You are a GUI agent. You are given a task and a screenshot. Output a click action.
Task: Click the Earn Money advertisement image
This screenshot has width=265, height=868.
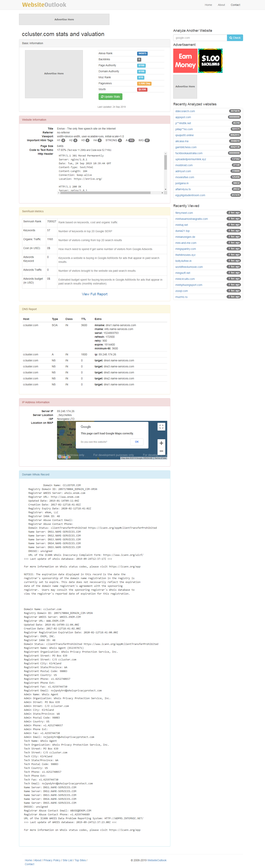coord(185,61)
